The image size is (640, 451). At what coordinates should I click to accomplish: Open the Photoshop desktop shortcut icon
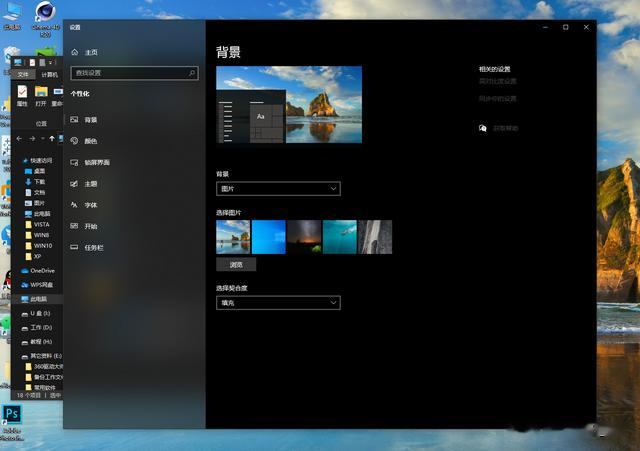click(x=12, y=415)
